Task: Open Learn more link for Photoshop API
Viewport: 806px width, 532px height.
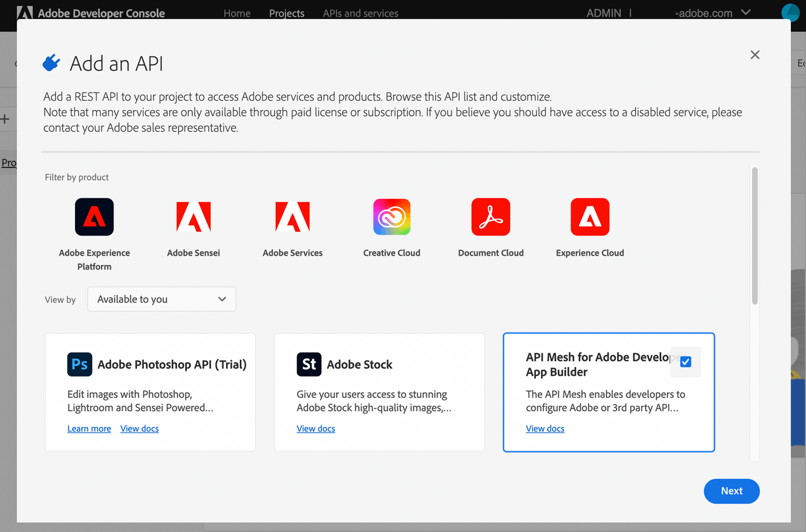Action: [x=89, y=429]
